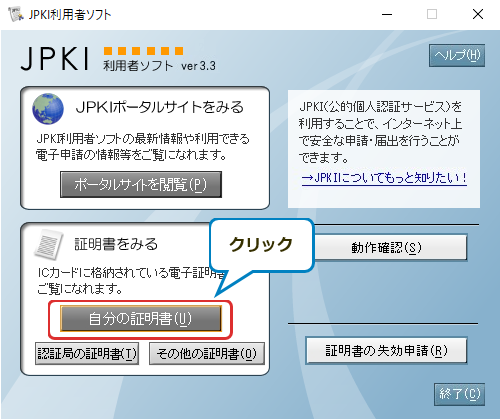Image resolution: width=500 pixels, height=420 pixels.
Task: Click the 証明書をみる section heading
Action: point(116,244)
